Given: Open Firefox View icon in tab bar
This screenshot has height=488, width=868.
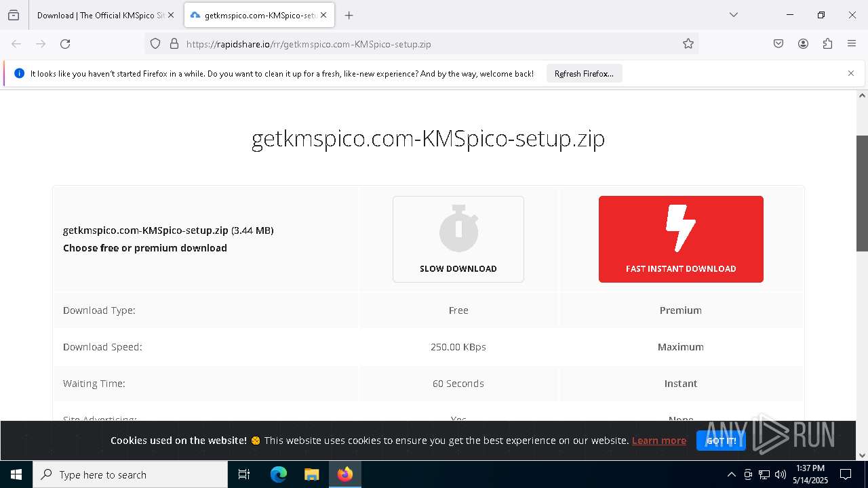Looking at the screenshot, I should click(14, 15).
